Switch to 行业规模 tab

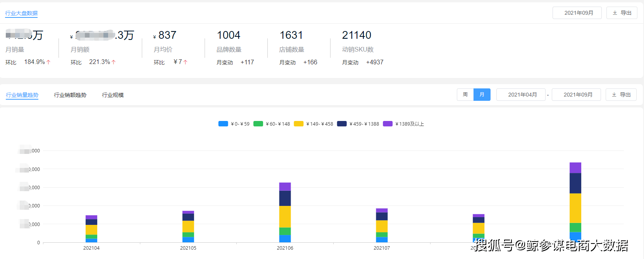coord(113,95)
